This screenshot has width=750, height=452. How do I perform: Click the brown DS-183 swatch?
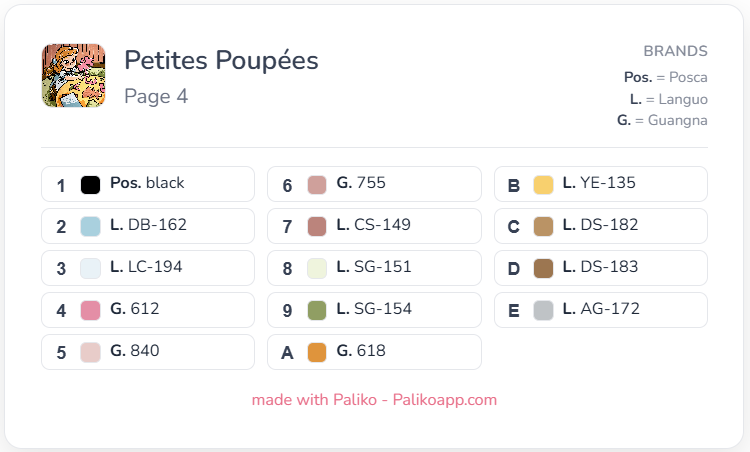click(x=543, y=268)
